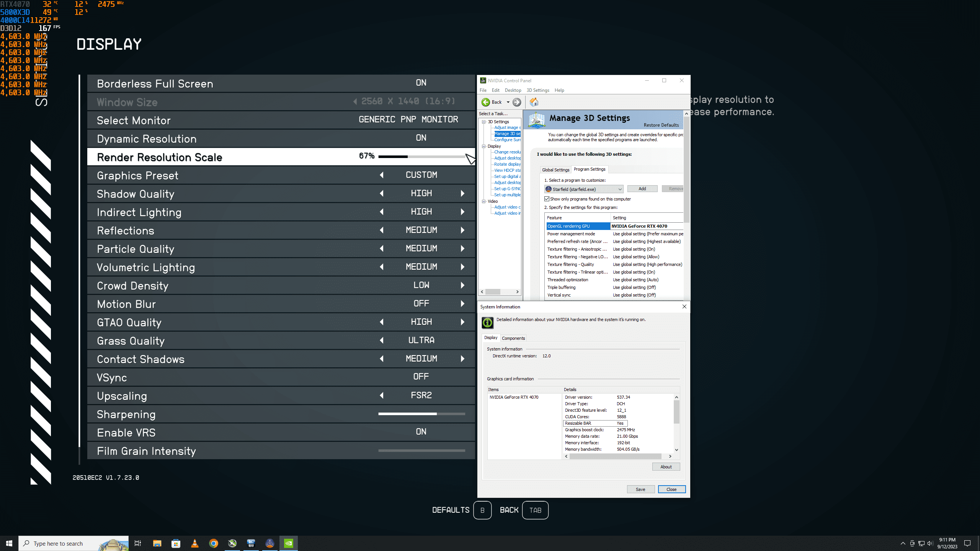
Task: Click the taskbar search box
Action: pos(73,543)
